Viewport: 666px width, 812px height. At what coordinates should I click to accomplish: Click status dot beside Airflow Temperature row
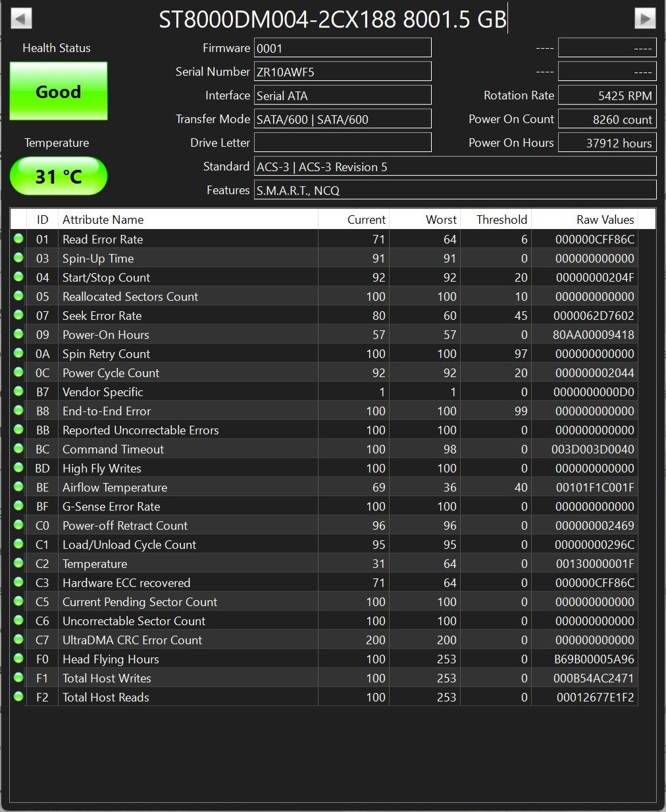pos(18,487)
